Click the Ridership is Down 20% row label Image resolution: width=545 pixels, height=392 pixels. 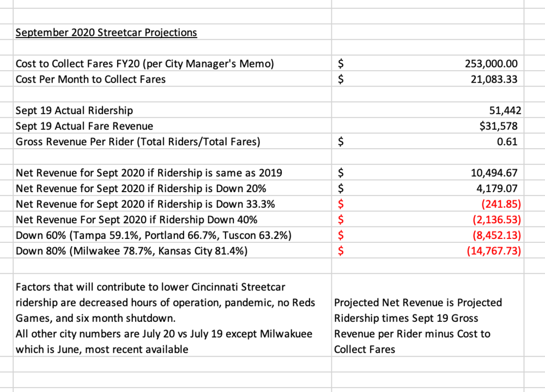click(172, 188)
